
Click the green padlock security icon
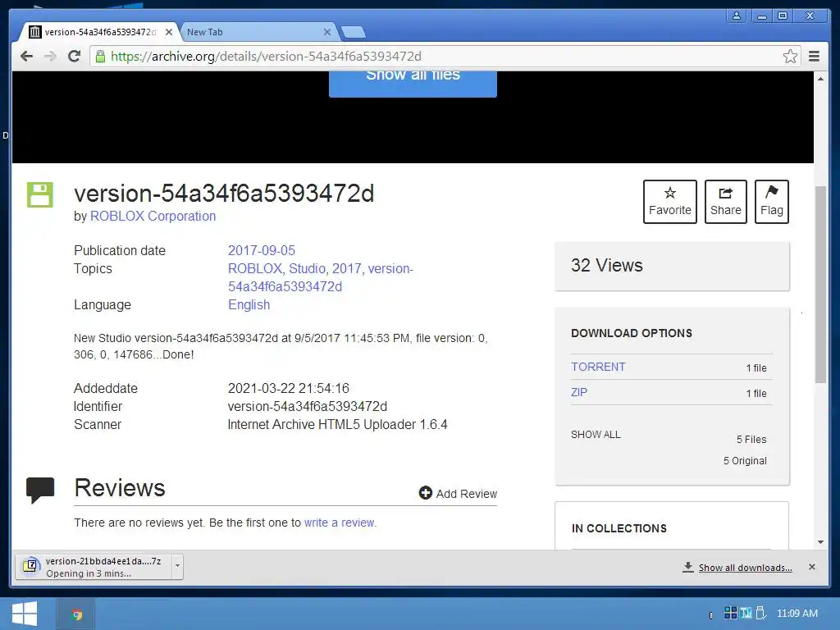click(x=100, y=57)
